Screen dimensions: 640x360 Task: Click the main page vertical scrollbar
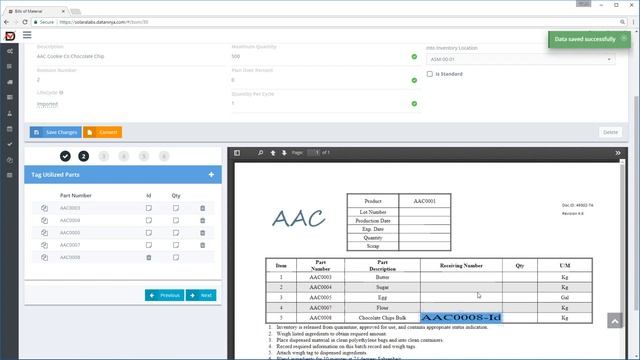pyautogui.click(x=636, y=204)
